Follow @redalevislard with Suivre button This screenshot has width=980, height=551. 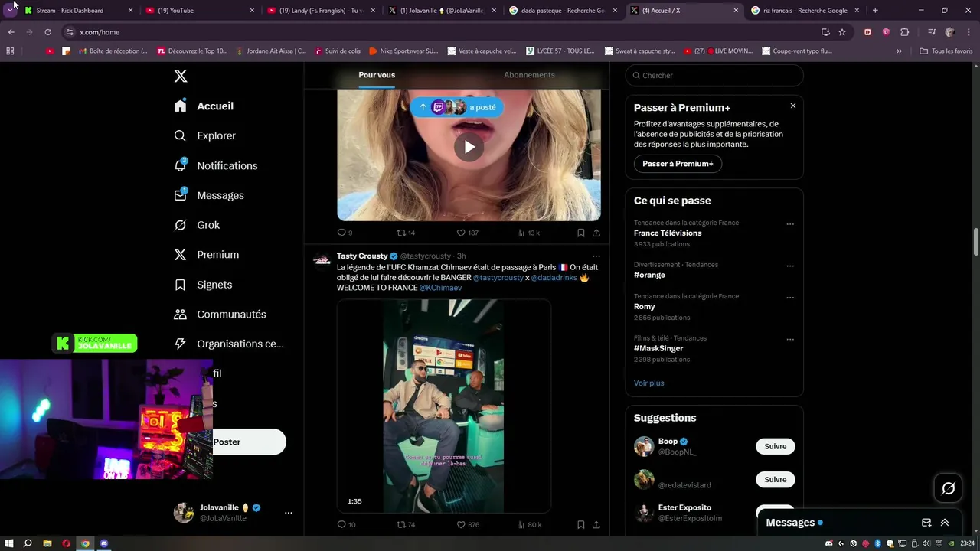click(x=775, y=480)
